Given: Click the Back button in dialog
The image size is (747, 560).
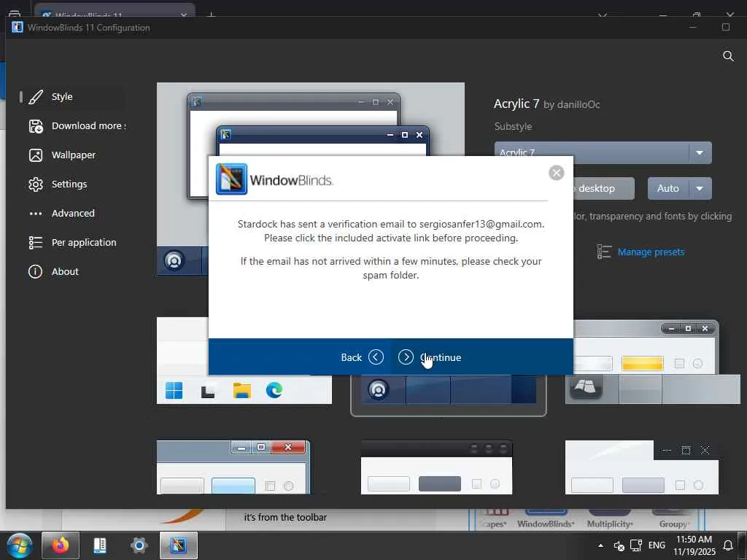Looking at the screenshot, I should coord(362,357).
